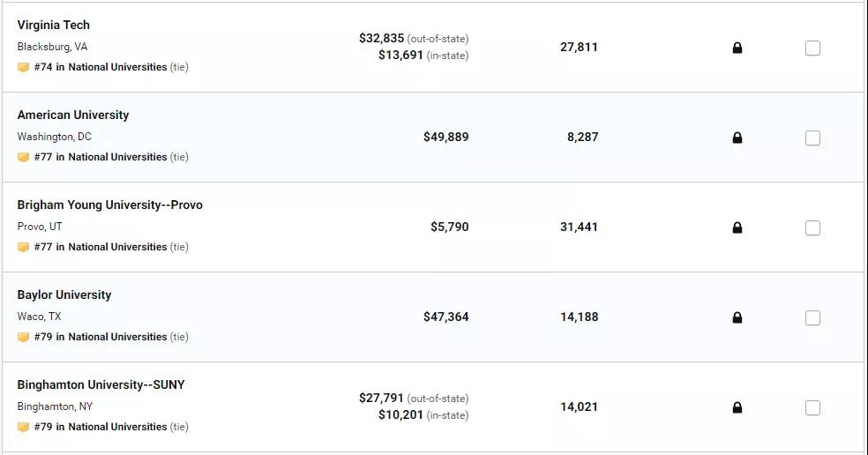This screenshot has width=868, height=455.
Task: Click lock icon in Binghamton University row
Action: click(x=737, y=407)
